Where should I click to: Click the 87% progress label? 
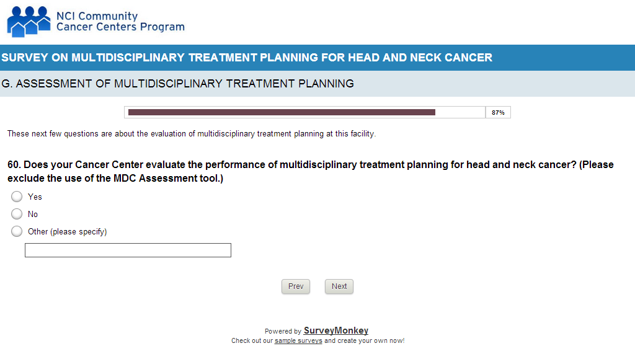(497, 113)
